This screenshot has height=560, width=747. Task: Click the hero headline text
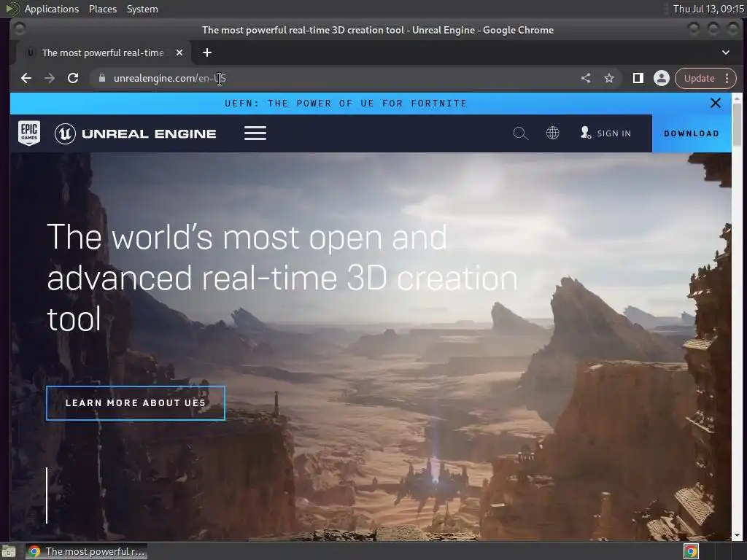pyautogui.click(x=282, y=278)
